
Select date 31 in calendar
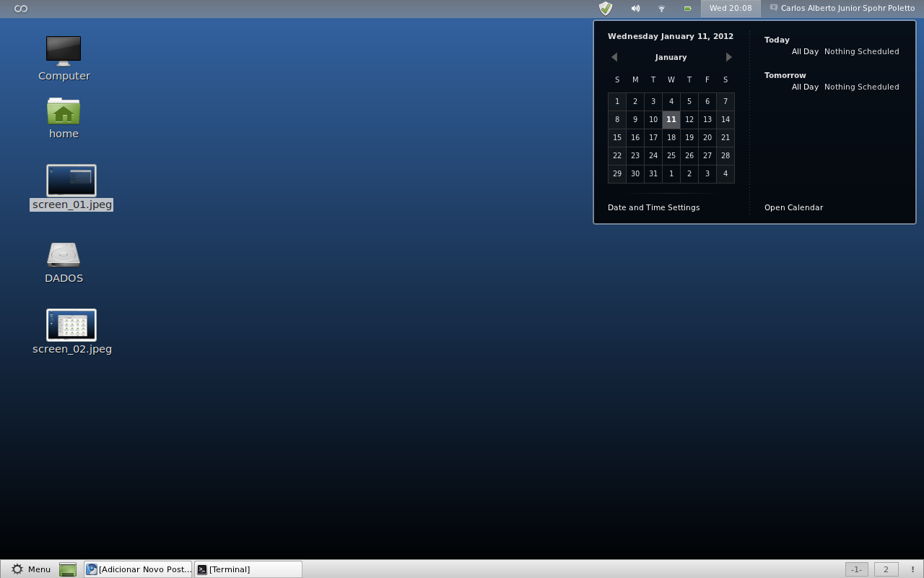tap(653, 173)
